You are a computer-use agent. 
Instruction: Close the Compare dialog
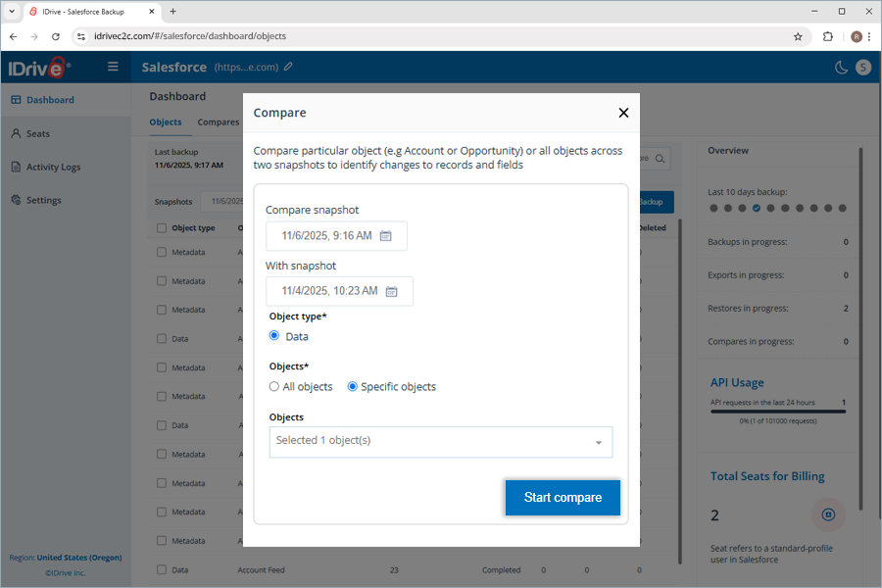coord(623,113)
